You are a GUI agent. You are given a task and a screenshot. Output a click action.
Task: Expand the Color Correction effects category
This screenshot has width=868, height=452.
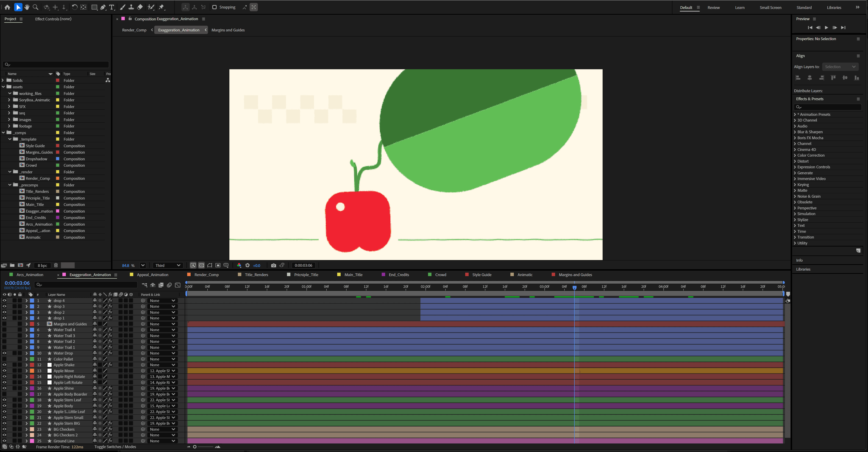(x=795, y=155)
